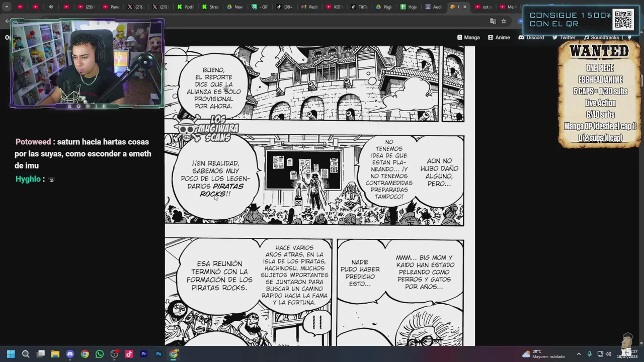Image resolution: width=644 pixels, height=362 pixels.
Task: Click the 'Big Mom y Kaido' speech bubble
Action: [x=425, y=272]
